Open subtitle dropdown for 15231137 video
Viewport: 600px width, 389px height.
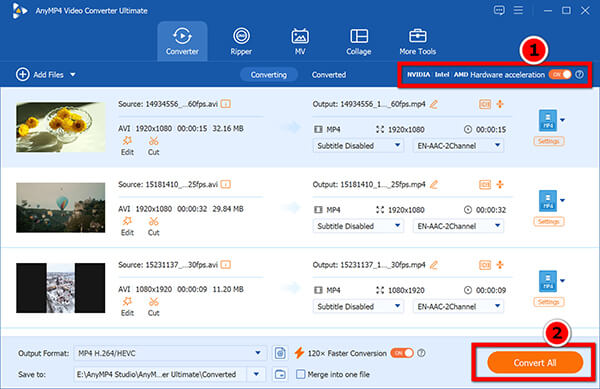coord(358,306)
